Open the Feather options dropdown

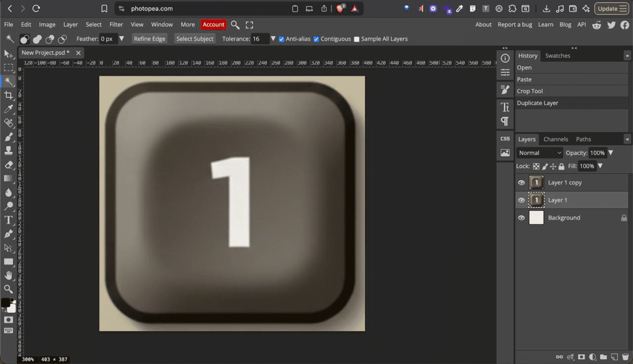(x=122, y=39)
